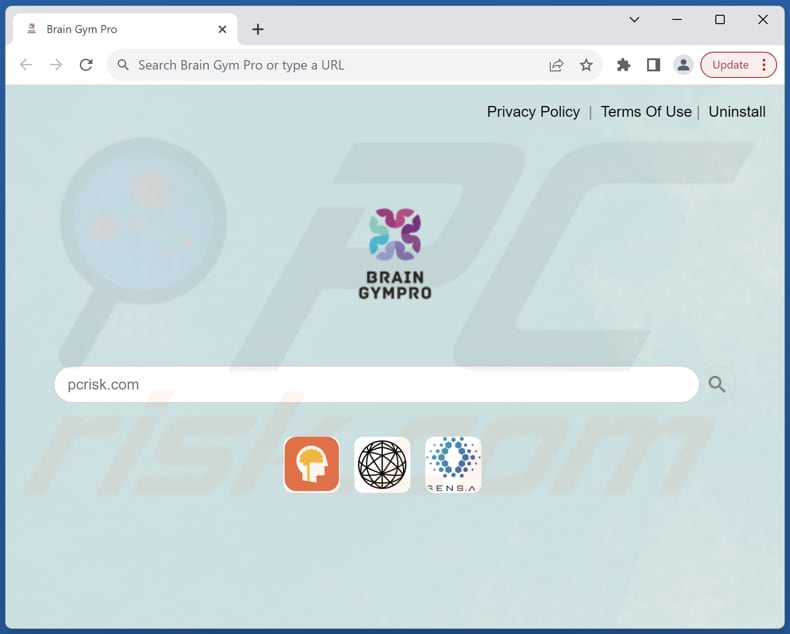Viewport: 790px width, 634px height.
Task: Open the orange brain head shortcut
Action: [311, 464]
